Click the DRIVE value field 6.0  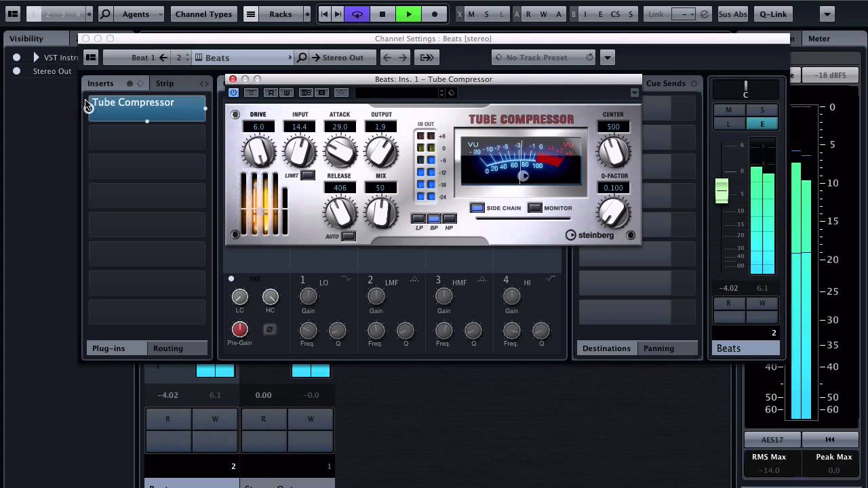tap(258, 127)
